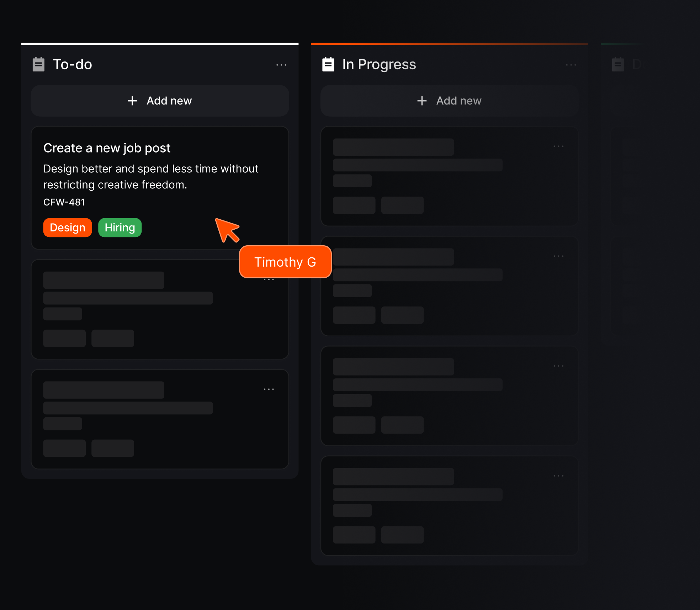Select the In Progress column header title
The image size is (700, 610).
tap(379, 64)
